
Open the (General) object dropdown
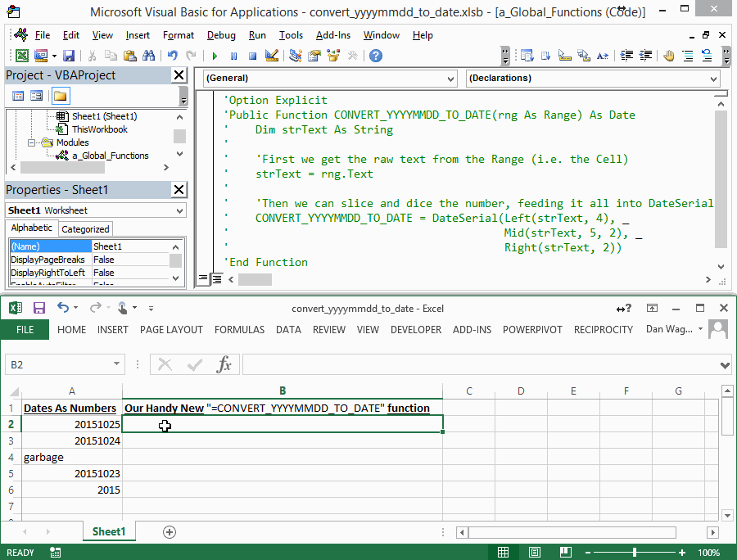pos(331,78)
